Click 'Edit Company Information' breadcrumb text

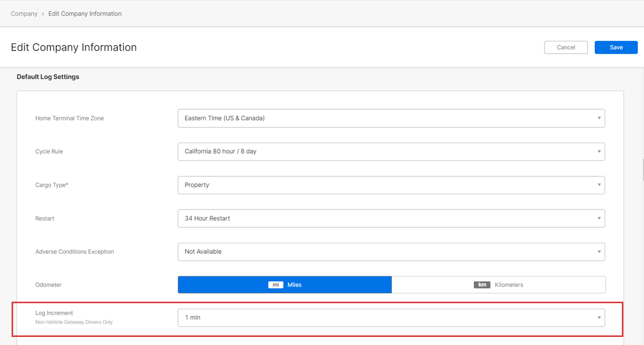click(85, 14)
